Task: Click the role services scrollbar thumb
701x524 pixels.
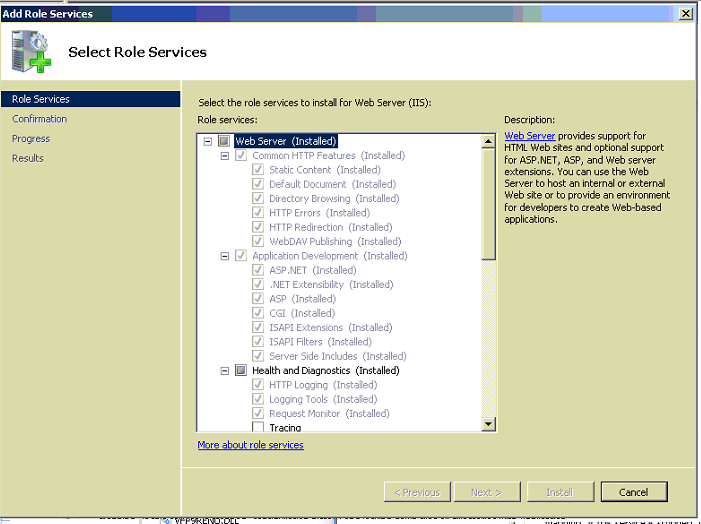Action: pos(489,204)
